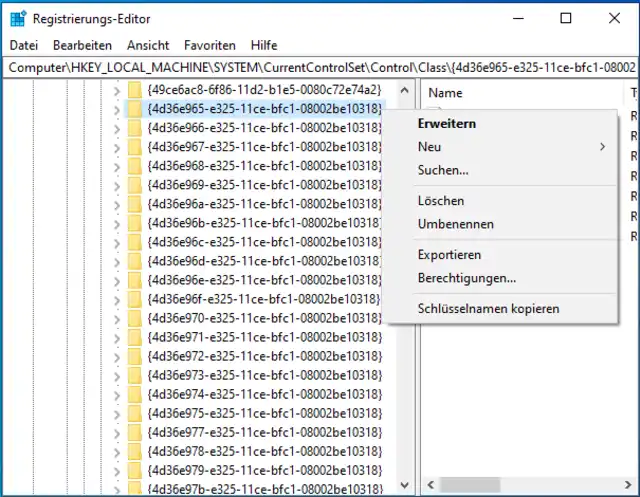The image size is (640, 497).
Task: Click the tree scroll-down arrow
Action: click(404, 485)
